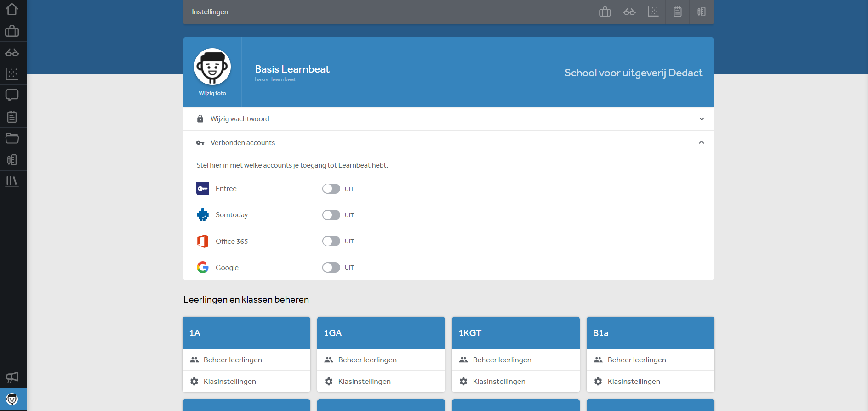Click the 1A class card header
This screenshot has width=868, height=411.
click(x=246, y=333)
